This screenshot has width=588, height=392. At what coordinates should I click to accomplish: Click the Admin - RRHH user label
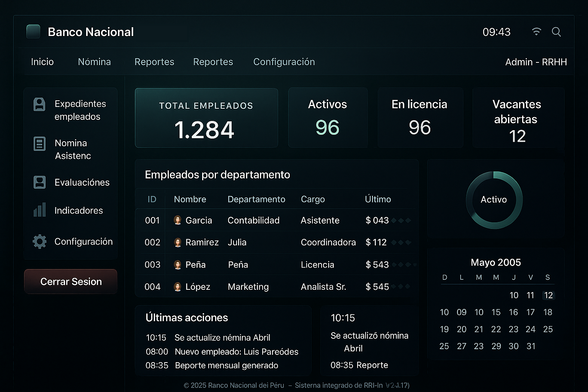click(536, 62)
